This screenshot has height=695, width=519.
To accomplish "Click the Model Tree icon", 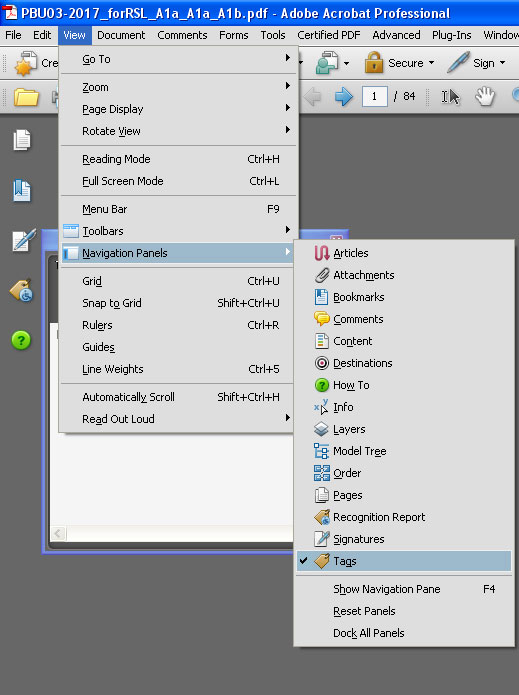I will (x=321, y=451).
